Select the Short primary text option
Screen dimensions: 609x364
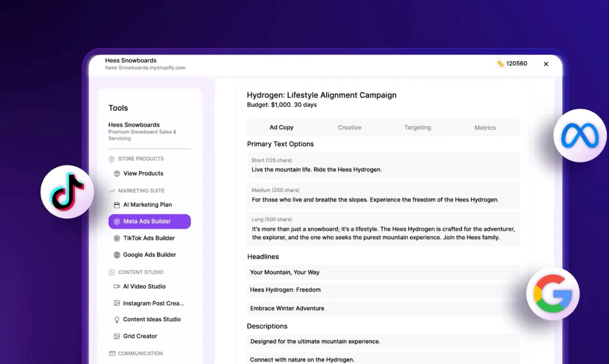tap(384, 165)
